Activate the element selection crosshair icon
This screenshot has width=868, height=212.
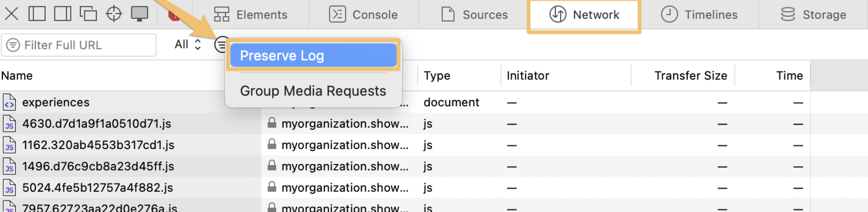(x=114, y=14)
